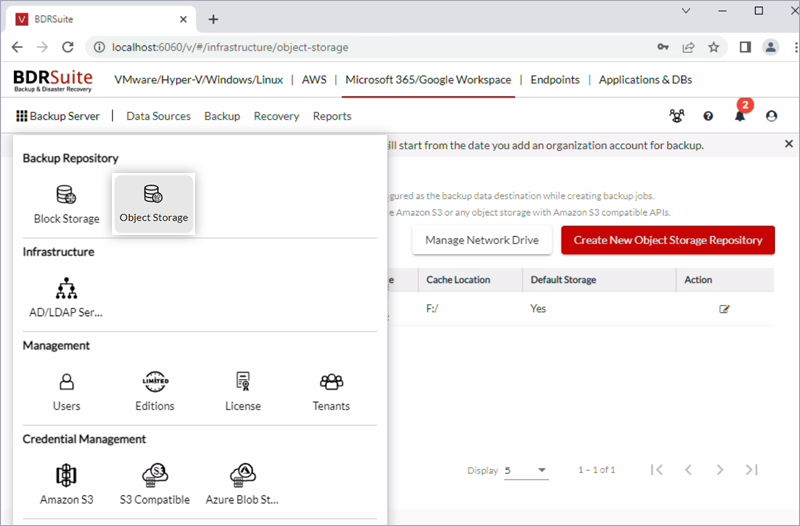Open Object Storage repository
The height and width of the screenshot is (526, 800).
tap(154, 204)
